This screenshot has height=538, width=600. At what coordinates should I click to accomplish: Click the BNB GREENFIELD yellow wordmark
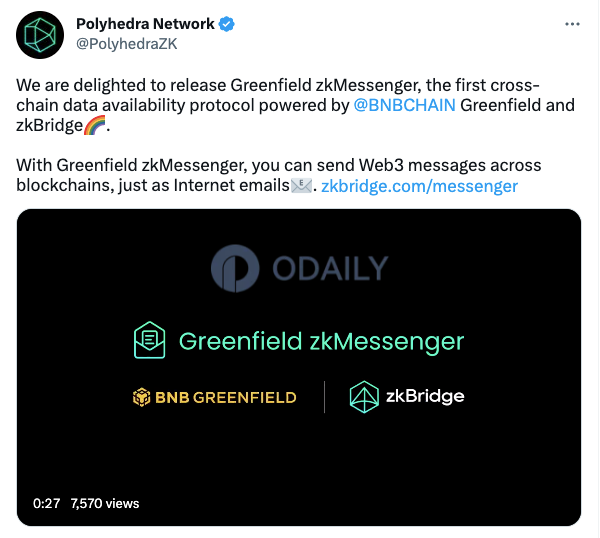(x=226, y=398)
